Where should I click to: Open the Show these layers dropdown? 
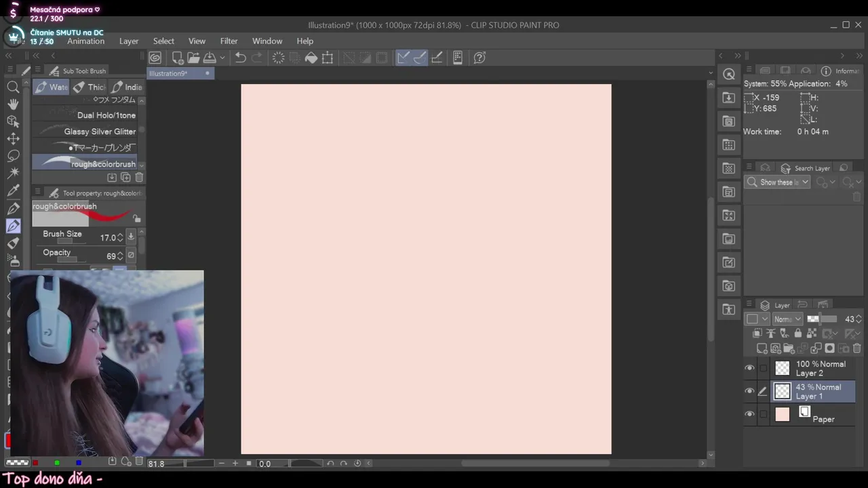pyautogui.click(x=778, y=182)
